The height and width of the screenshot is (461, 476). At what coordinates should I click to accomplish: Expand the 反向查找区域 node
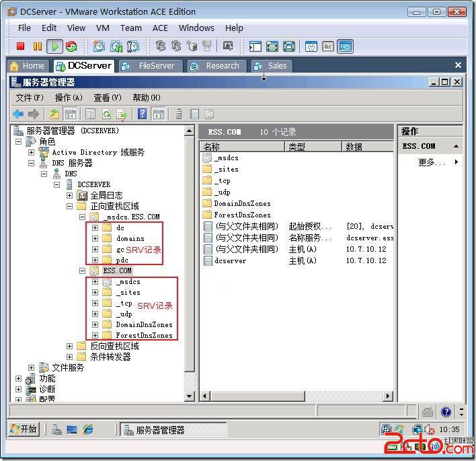[x=69, y=346]
